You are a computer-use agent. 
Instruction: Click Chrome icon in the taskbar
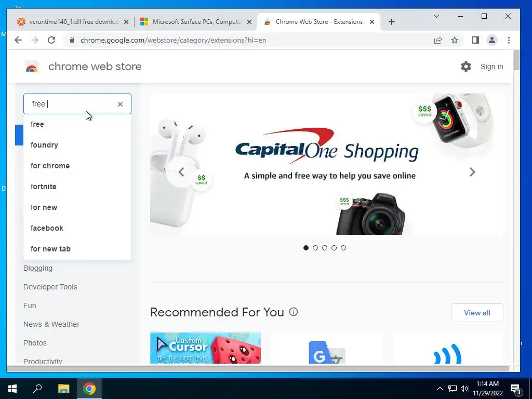(89, 389)
